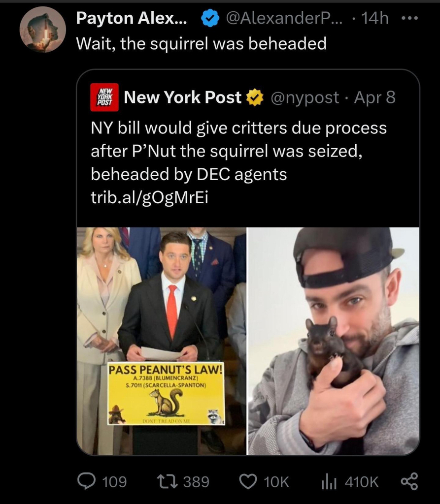The height and width of the screenshot is (504, 440).
Task: Click the Apr 8 date
Action: pos(374,97)
